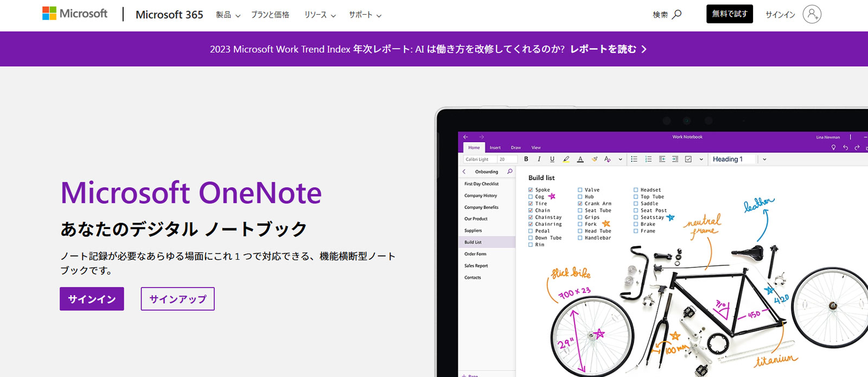Expand the Heading 1 styles chevron
This screenshot has height=377, width=868.
764,159
